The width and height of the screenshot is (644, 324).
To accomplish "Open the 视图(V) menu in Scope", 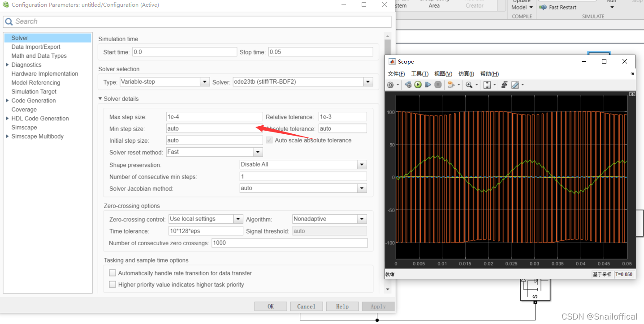I will coord(443,74).
